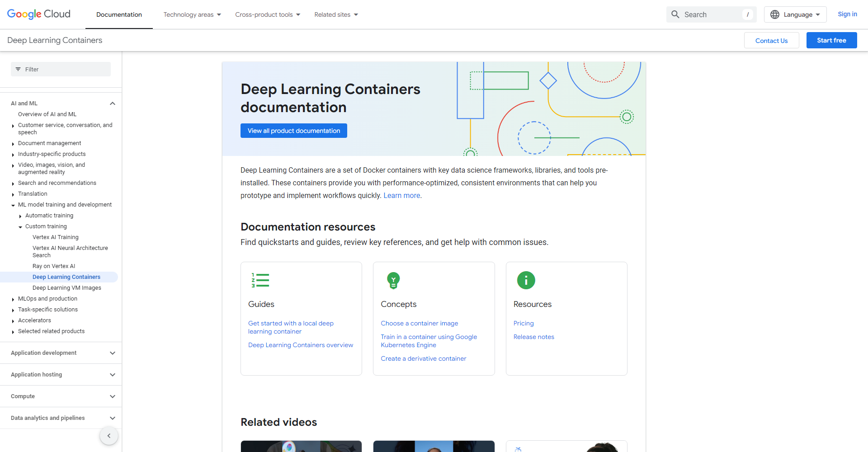This screenshot has width=868, height=452.
Task: Collapse the AI and ML section
Action: [x=112, y=103]
